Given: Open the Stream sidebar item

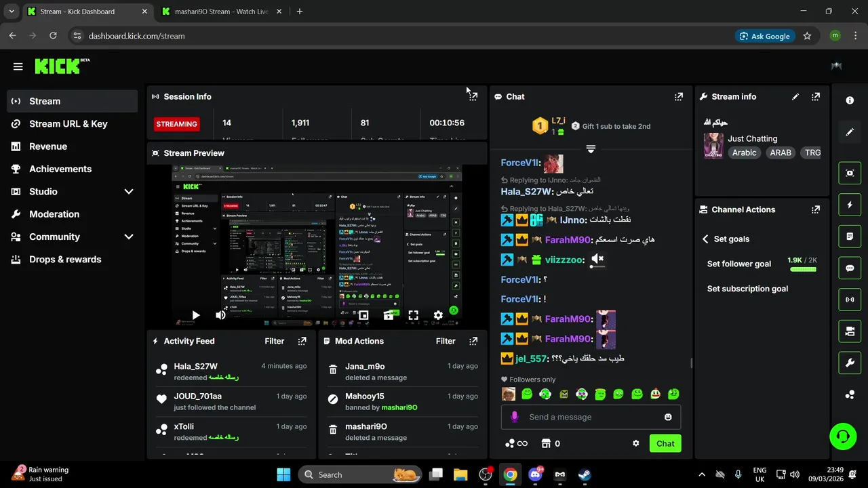Looking at the screenshot, I should (x=73, y=101).
